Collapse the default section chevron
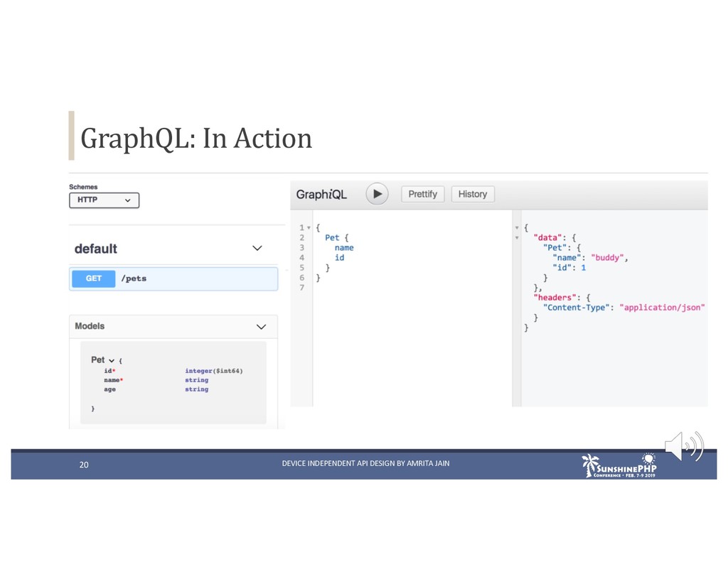This screenshot has width=728, height=562. pyautogui.click(x=257, y=248)
